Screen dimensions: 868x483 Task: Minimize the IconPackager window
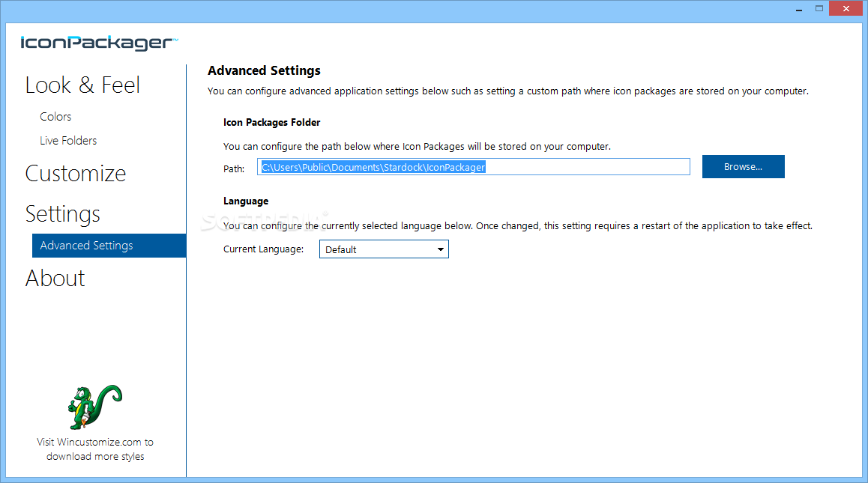click(799, 9)
